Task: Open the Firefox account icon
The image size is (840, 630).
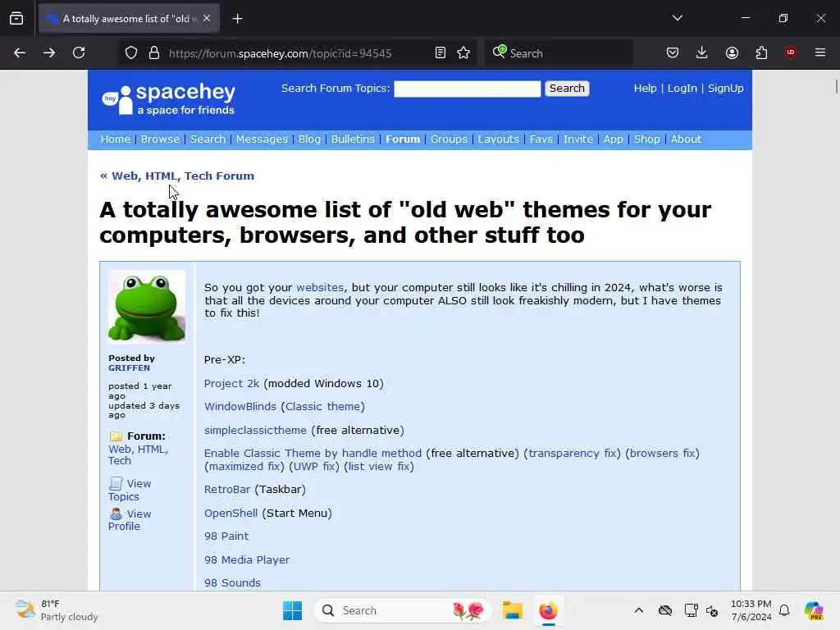Action: [732, 52]
